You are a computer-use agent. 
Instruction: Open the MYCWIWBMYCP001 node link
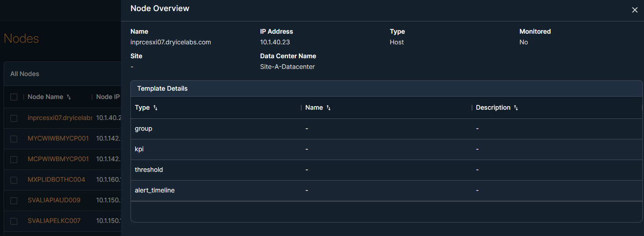[x=58, y=139]
